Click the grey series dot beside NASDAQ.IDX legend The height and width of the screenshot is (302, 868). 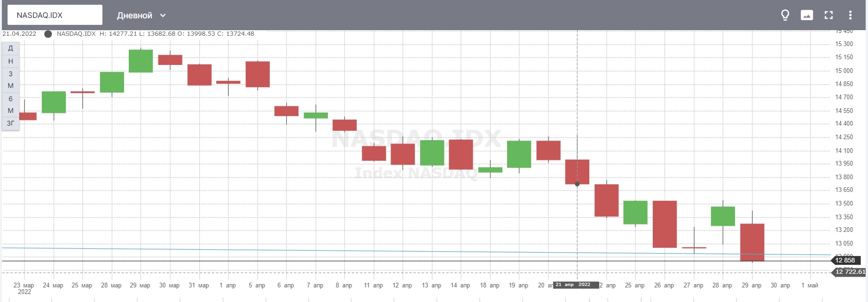point(48,34)
